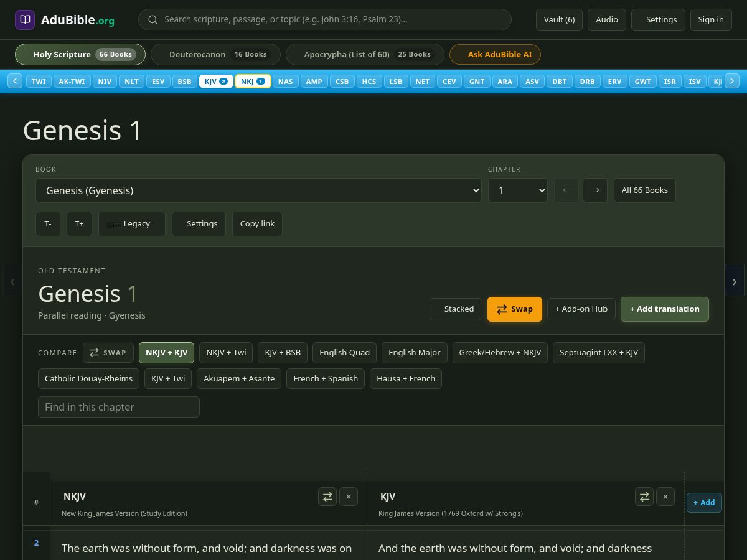Click verse number 2
The image size is (747, 560).
tap(36, 543)
